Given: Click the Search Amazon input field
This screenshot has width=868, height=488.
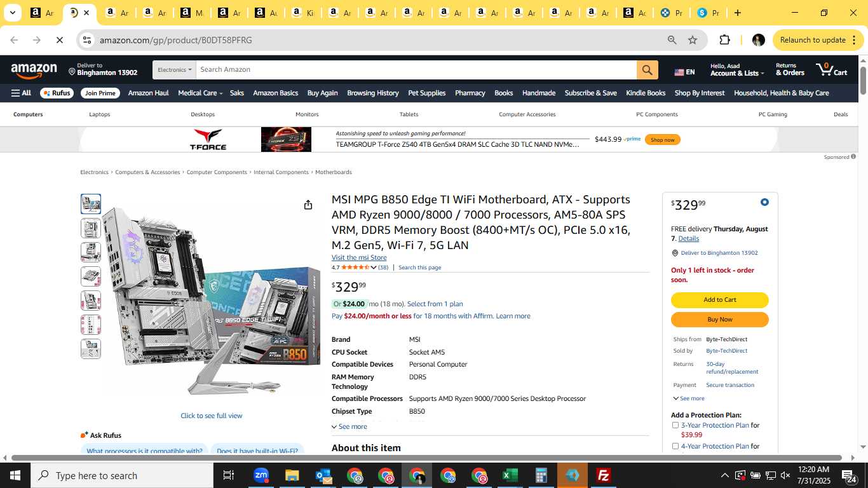Looking at the screenshot, I should click(416, 70).
